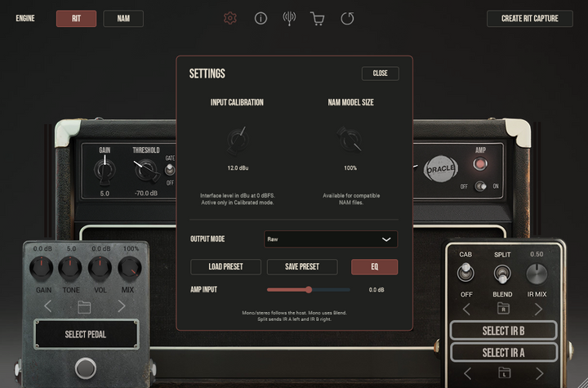Click the reset circular arrow icon
The width and height of the screenshot is (588, 388).
tap(347, 19)
